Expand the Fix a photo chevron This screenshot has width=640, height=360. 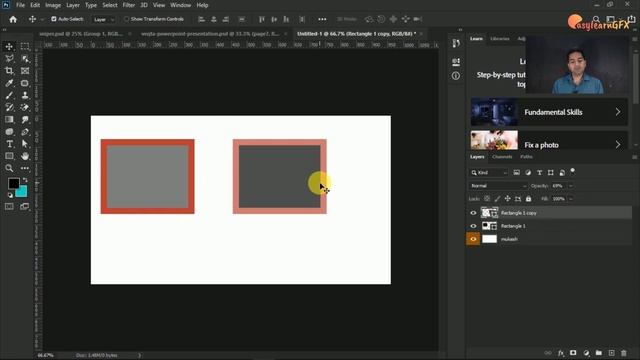[x=618, y=144]
